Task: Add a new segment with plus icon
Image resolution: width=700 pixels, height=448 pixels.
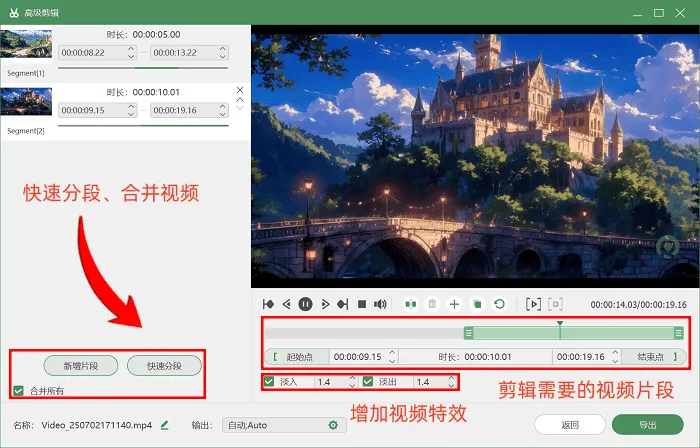Action: (x=454, y=304)
